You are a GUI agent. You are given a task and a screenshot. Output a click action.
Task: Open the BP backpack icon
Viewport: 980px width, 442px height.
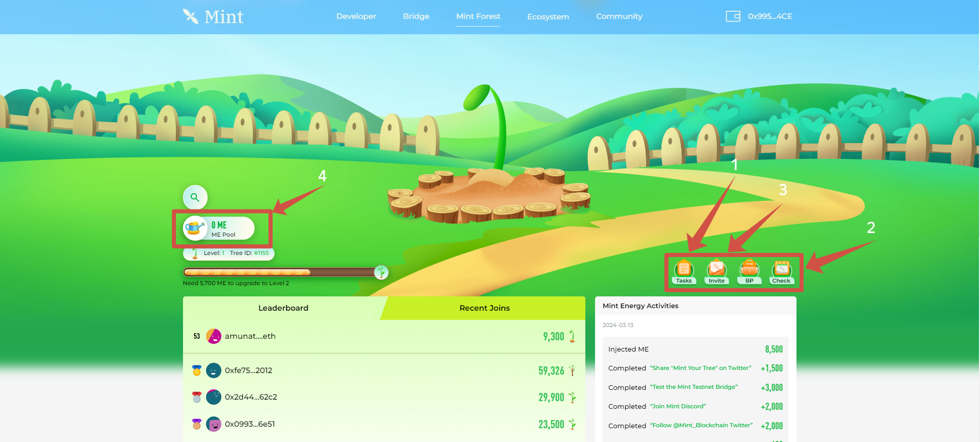click(x=749, y=272)
